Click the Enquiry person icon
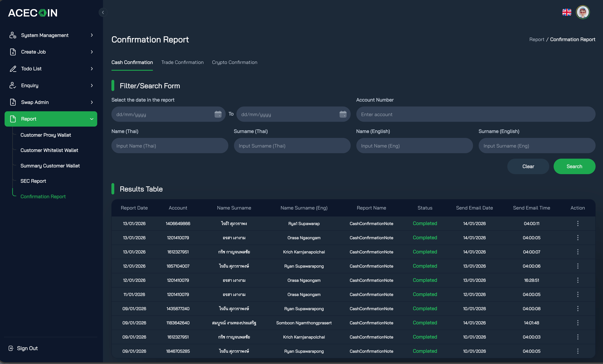The image size is (603, 364). [x=13, y=85]
